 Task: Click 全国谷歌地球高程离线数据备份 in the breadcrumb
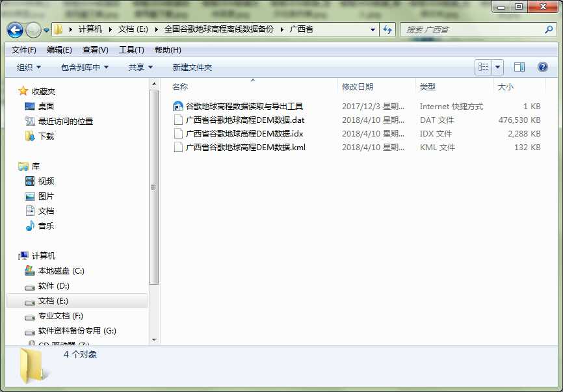[x=218, y=29]
